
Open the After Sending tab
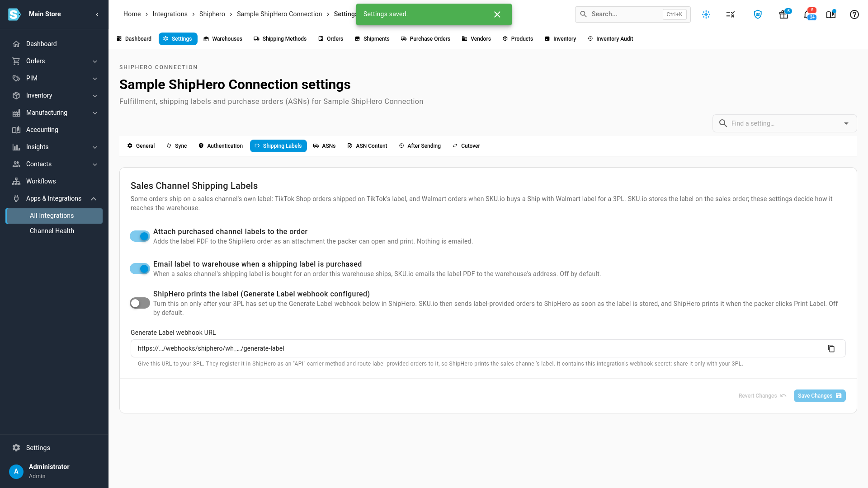420,146
